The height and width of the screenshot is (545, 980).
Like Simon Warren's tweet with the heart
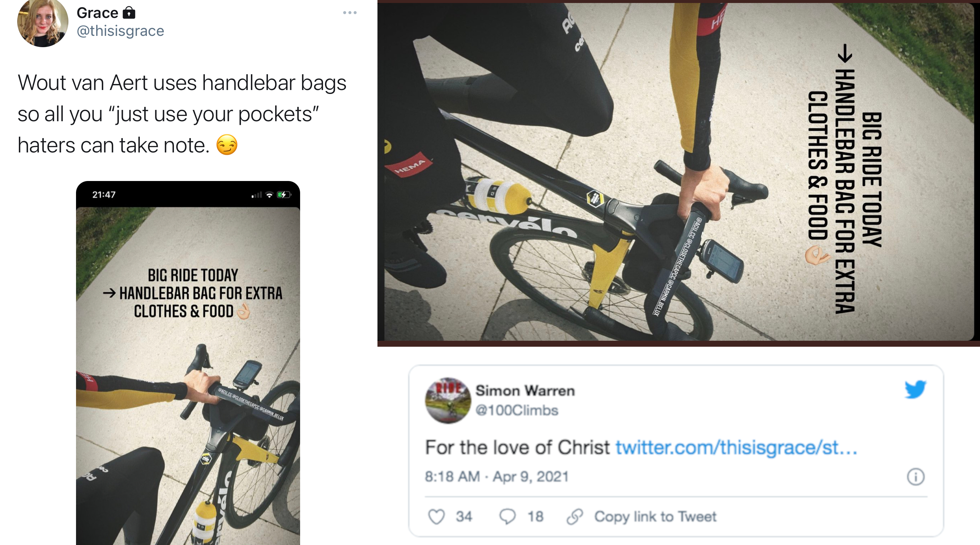(x=436, y=517)
